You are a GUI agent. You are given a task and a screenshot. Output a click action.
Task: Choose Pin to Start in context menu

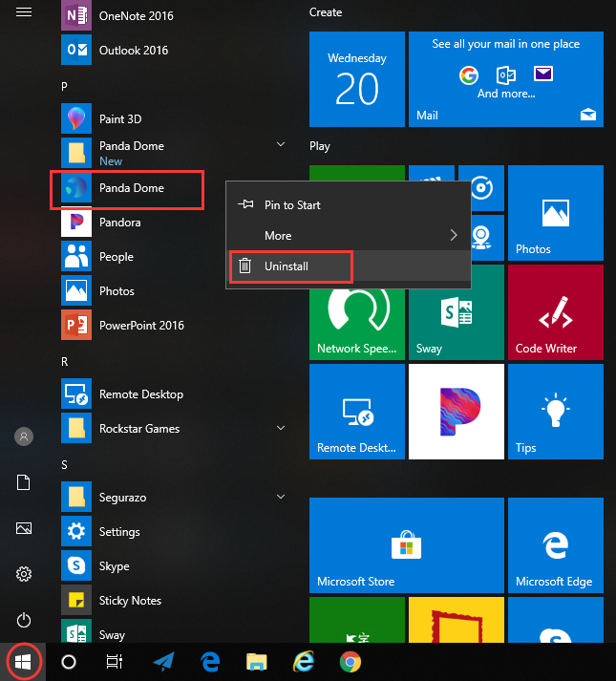pyautogui.click(x=349, y=205)
